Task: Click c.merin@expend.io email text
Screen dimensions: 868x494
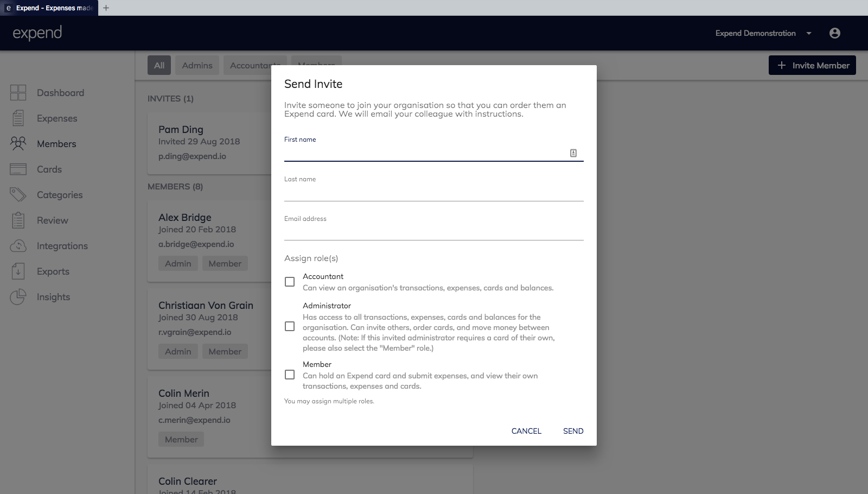Action: 194,420
